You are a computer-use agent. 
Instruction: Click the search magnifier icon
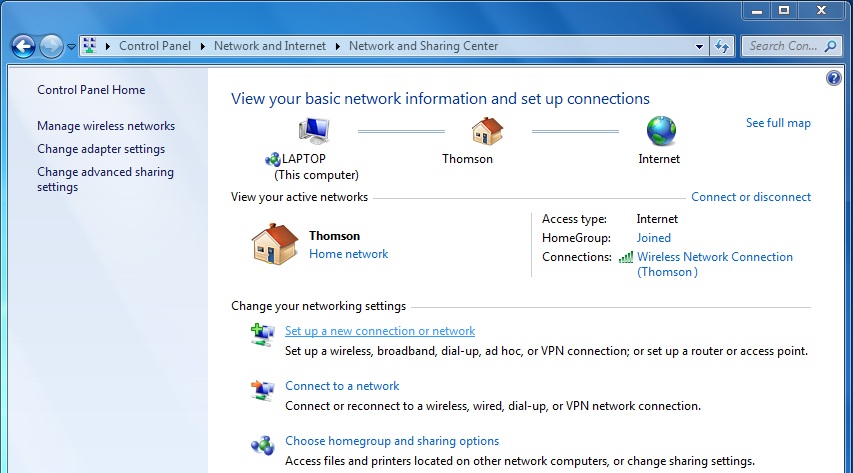[830, 46]
